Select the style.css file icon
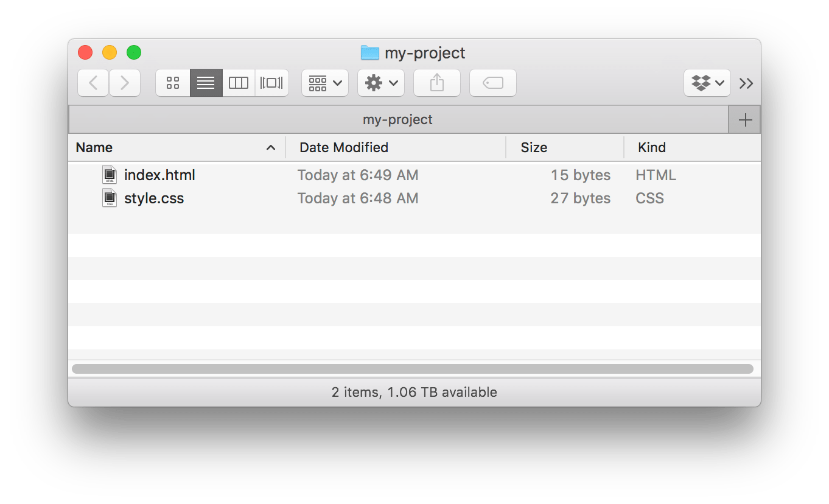The width and height of the screenshot is (829, 504). tap(110, 198)
